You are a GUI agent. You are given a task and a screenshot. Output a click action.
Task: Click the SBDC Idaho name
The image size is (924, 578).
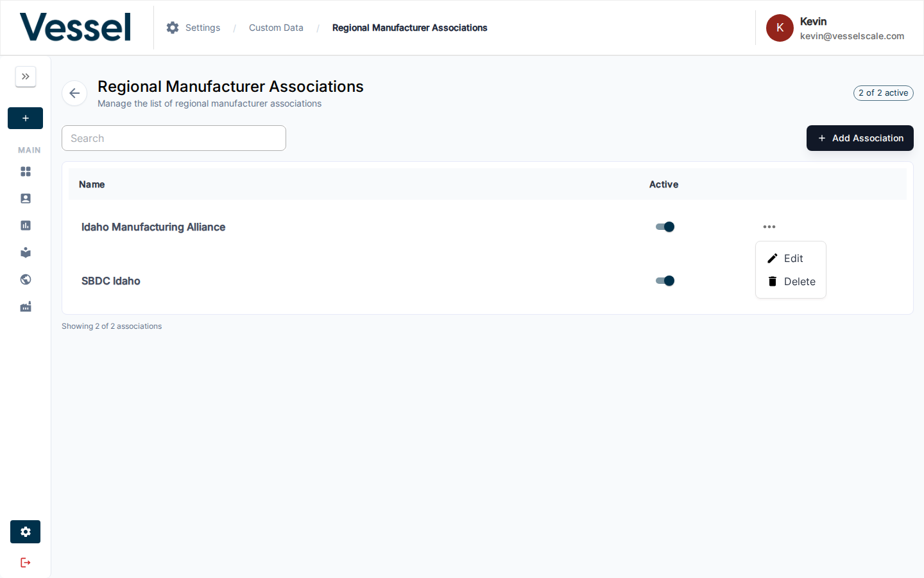click(x=111, y=281)
